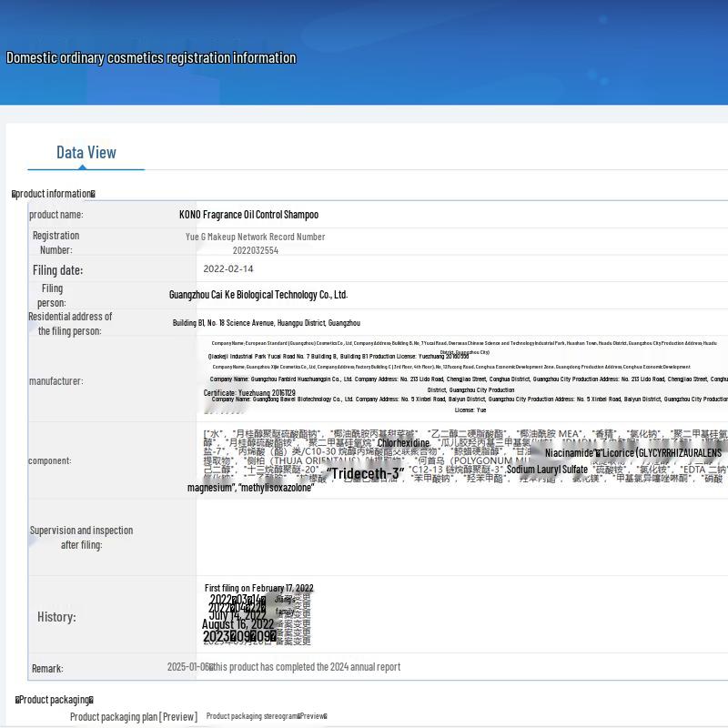Switch to the Data View tab
The image size is (728, 728).
pos(86,153)
